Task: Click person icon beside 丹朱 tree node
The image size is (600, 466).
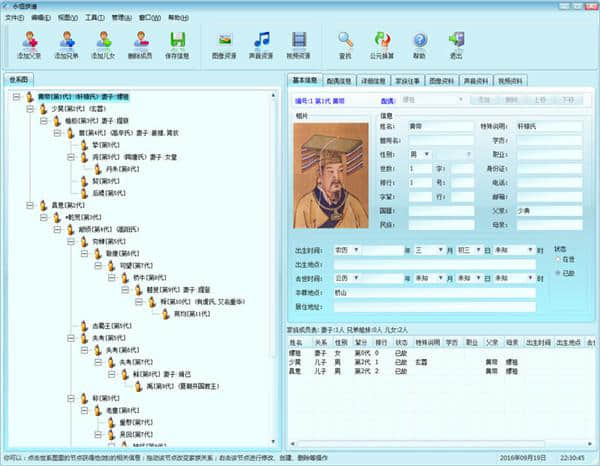Action: (x=98, y=169)
